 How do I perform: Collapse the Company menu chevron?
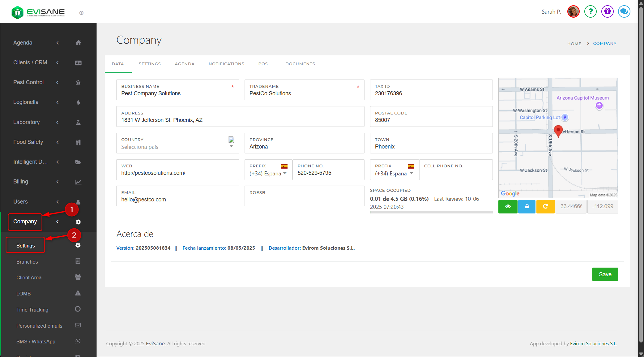click(x=58, y=222)
